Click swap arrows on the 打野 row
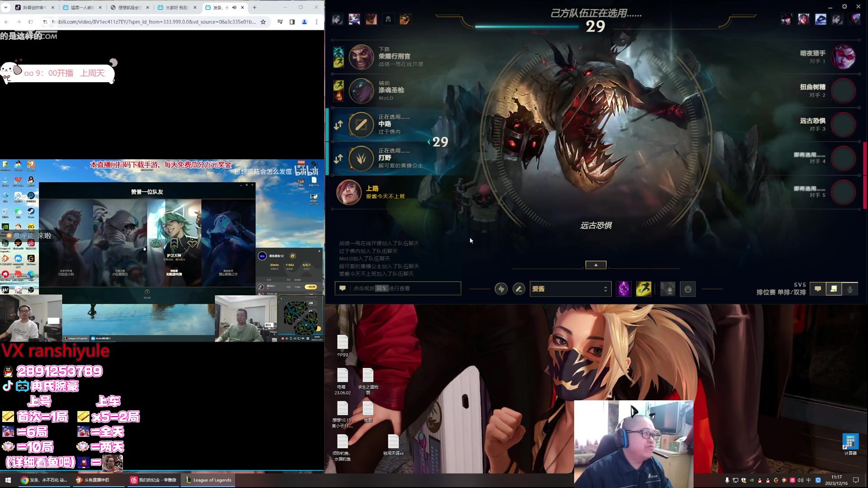Screen dimensions: 868x488 click(338, 159)
